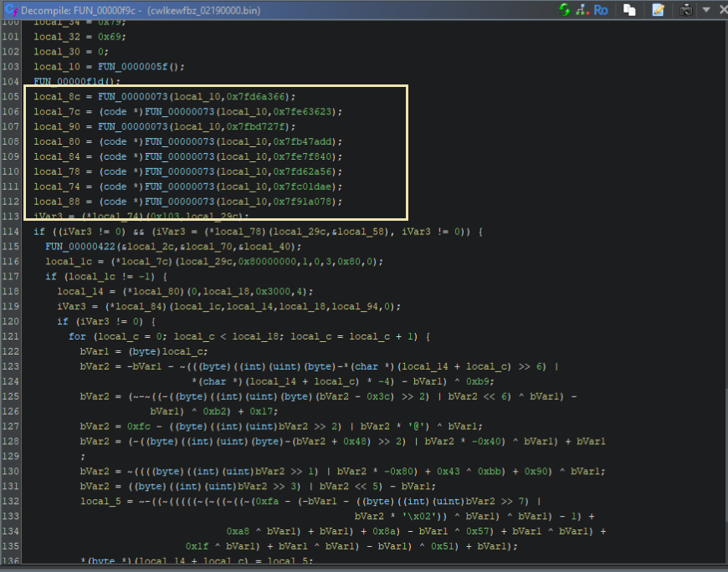This screenshot has height=572, width=728.
Task: Click the 'for' keyword on line 121
Action: tap(77, 336)
